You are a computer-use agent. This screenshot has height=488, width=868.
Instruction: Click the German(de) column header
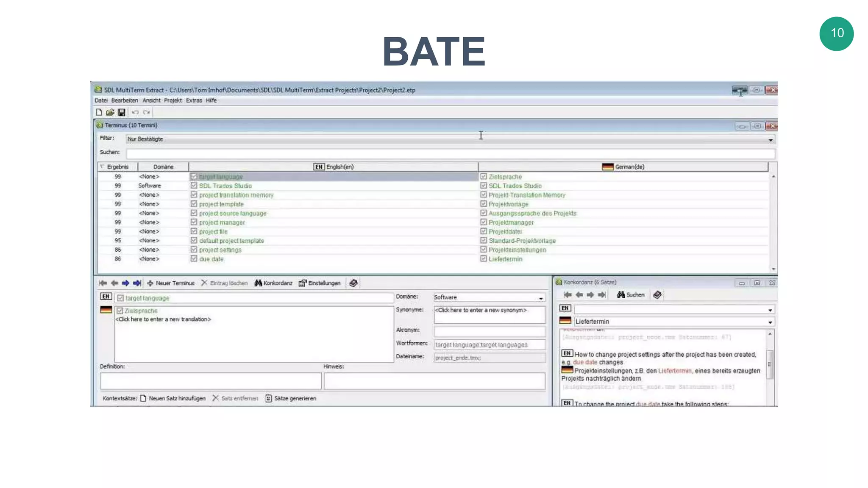coord(623,167)
